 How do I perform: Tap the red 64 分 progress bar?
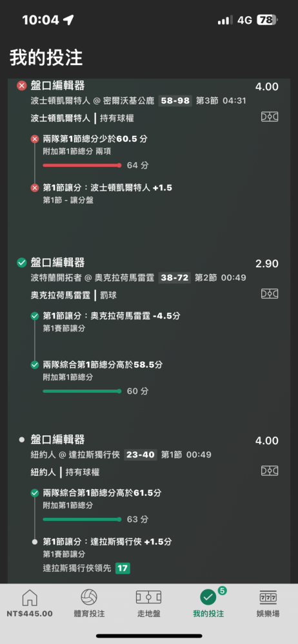82,165
